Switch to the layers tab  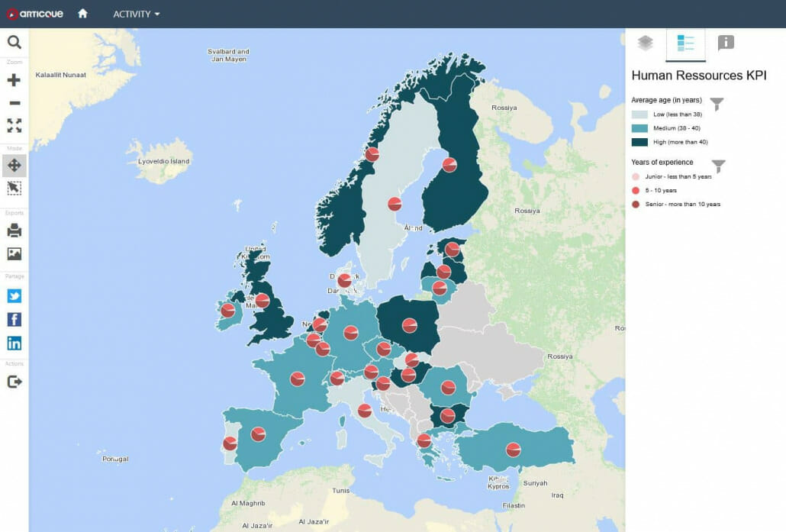646,44
